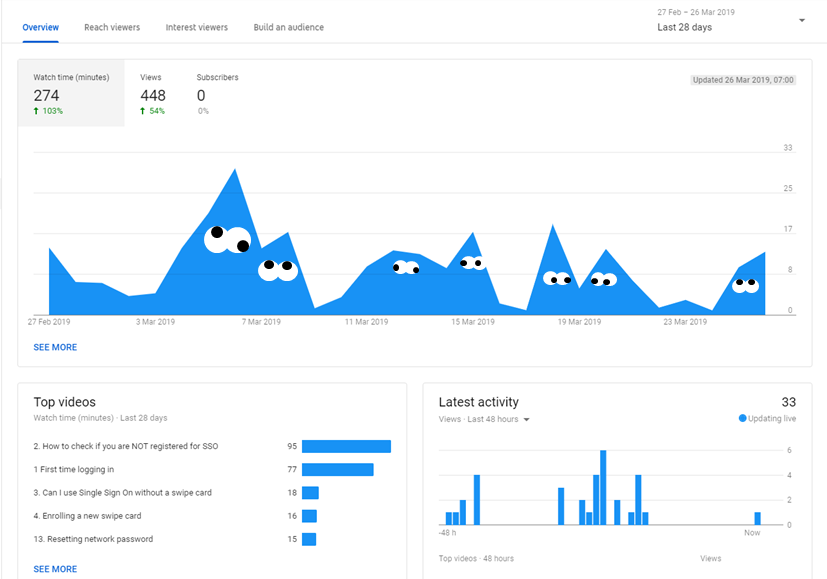Click the tallest bar in Latest activity chart

(x=603, y=487)
